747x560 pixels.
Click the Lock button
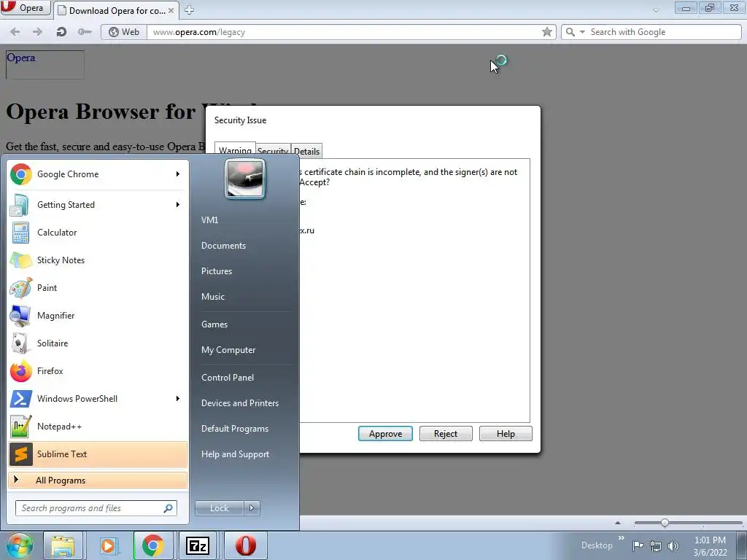[x=220, y=508]
